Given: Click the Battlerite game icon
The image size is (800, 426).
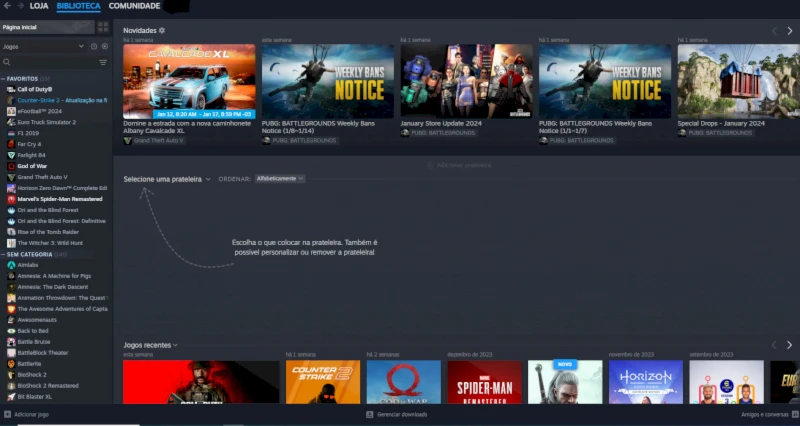Looking at the screenshot, I should [x=11, y=364].
